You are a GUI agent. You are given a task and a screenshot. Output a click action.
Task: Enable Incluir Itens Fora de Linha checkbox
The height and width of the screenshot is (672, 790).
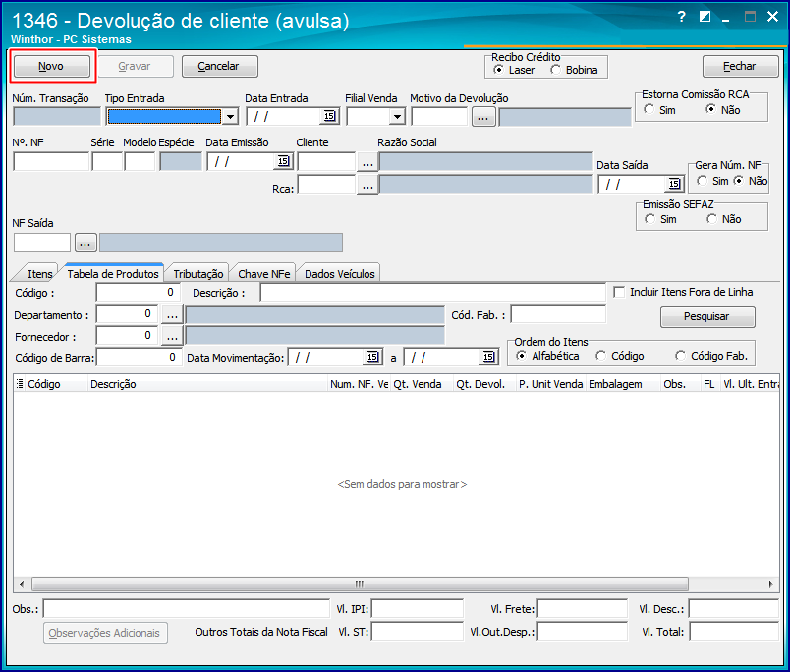click(x=619, y=292)
